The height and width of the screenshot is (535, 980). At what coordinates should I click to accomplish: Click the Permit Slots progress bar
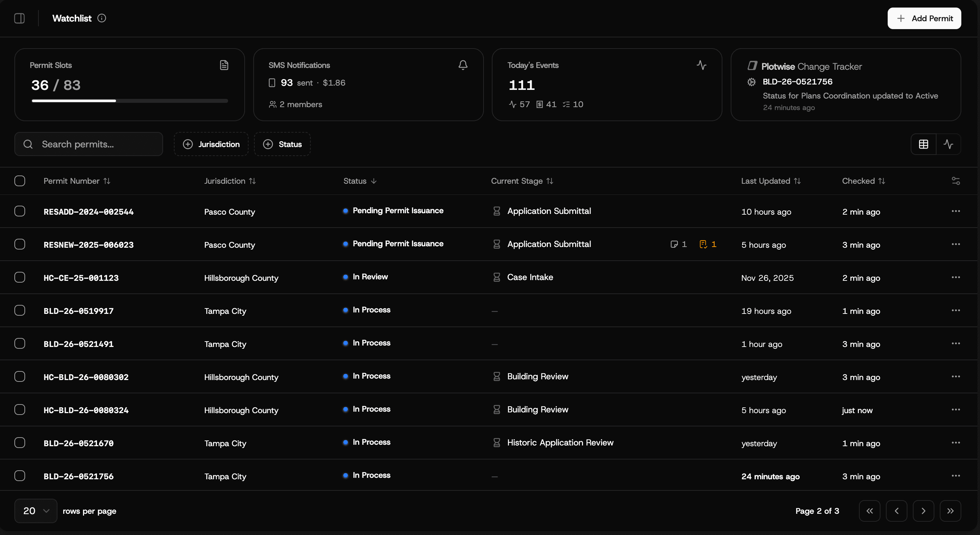(x=129, y=101)
